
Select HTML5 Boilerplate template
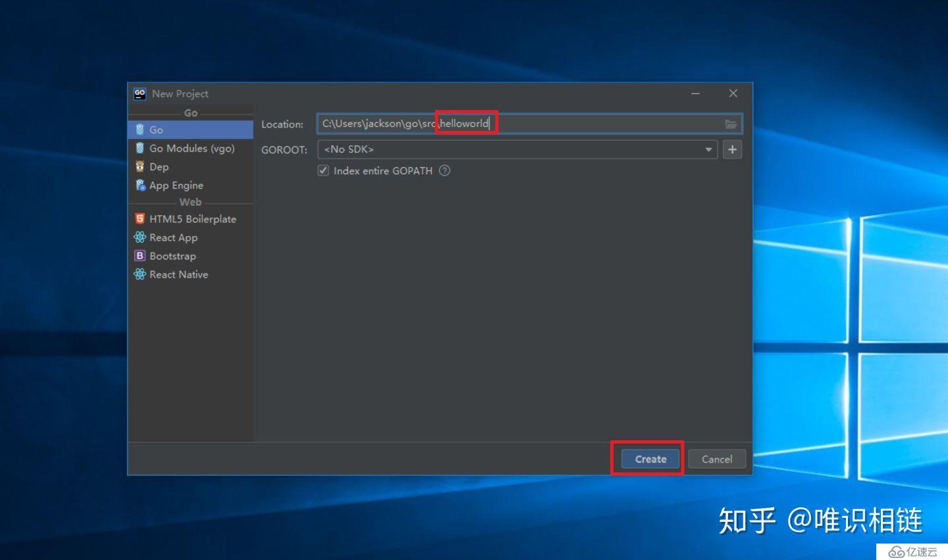pyautogui.click(x=190, y=218)
